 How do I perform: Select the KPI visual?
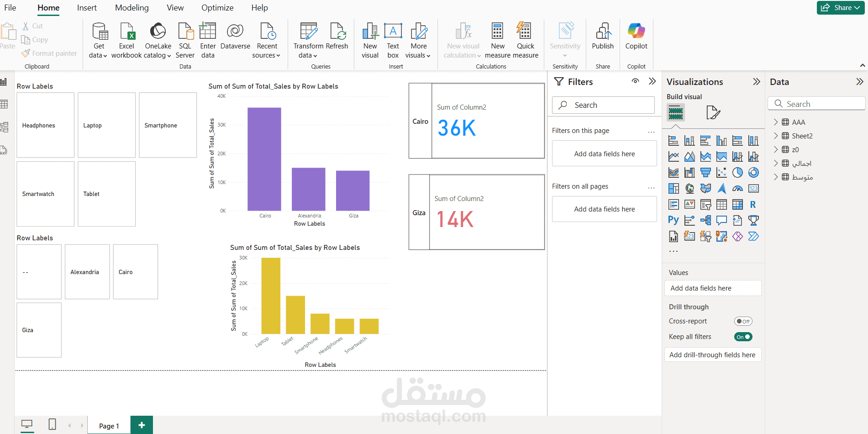pyautogui.click(x=689, y=205)
